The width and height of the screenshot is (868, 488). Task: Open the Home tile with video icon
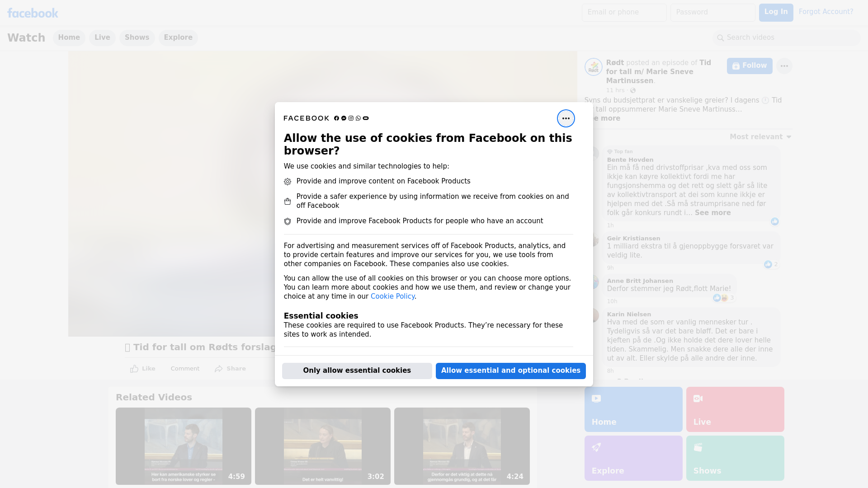633,409
